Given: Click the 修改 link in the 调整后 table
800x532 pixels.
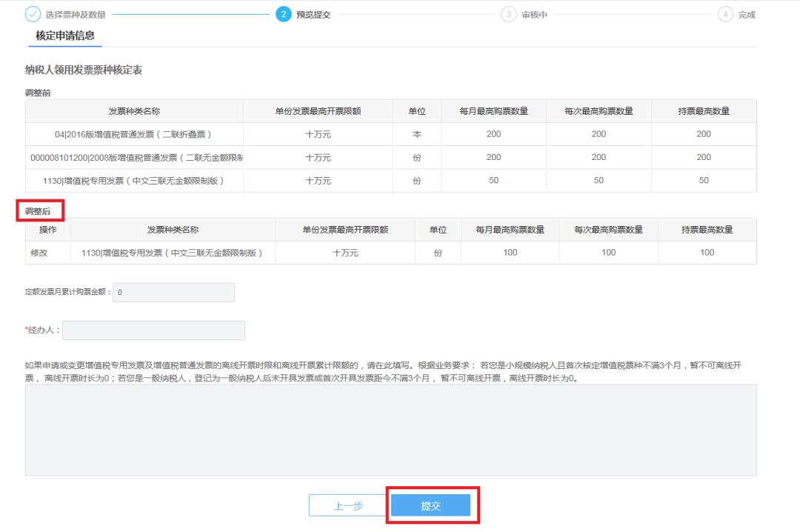Looking at the screenshot, I should pos(39,253).
